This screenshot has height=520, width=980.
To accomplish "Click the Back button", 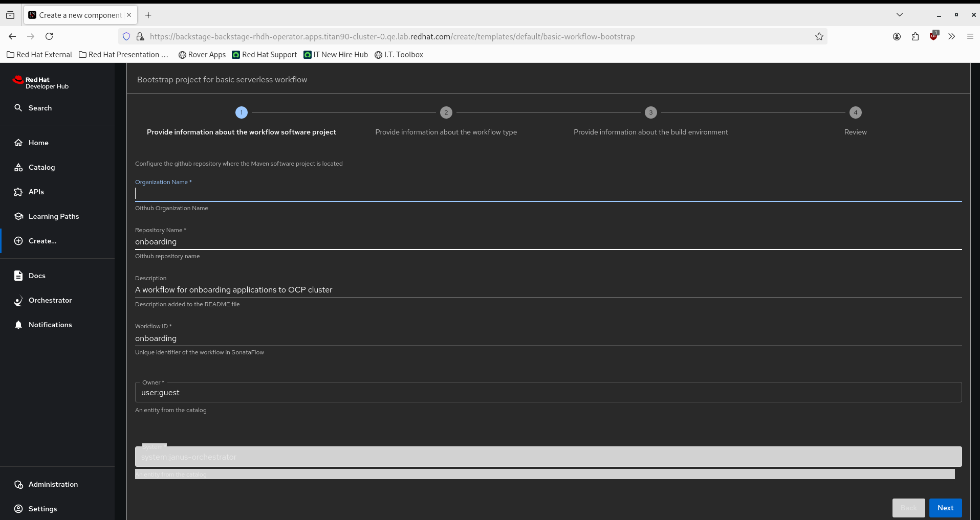I will tap(909, 508).
